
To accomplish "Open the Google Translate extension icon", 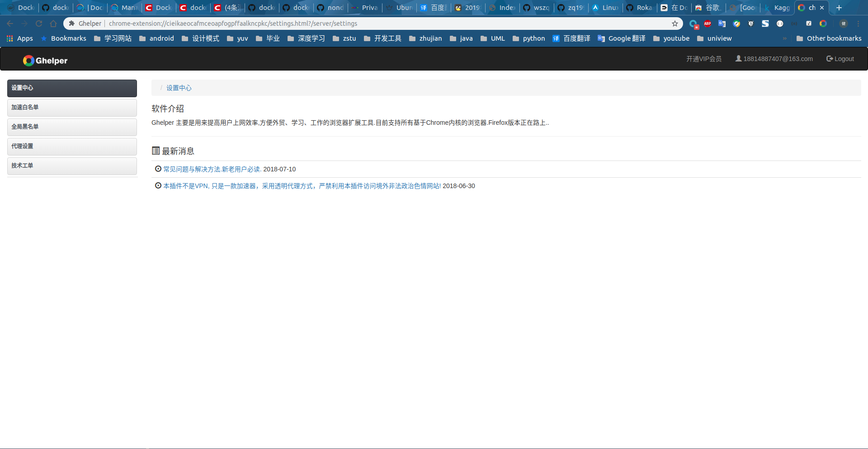I will coord(722,24).
